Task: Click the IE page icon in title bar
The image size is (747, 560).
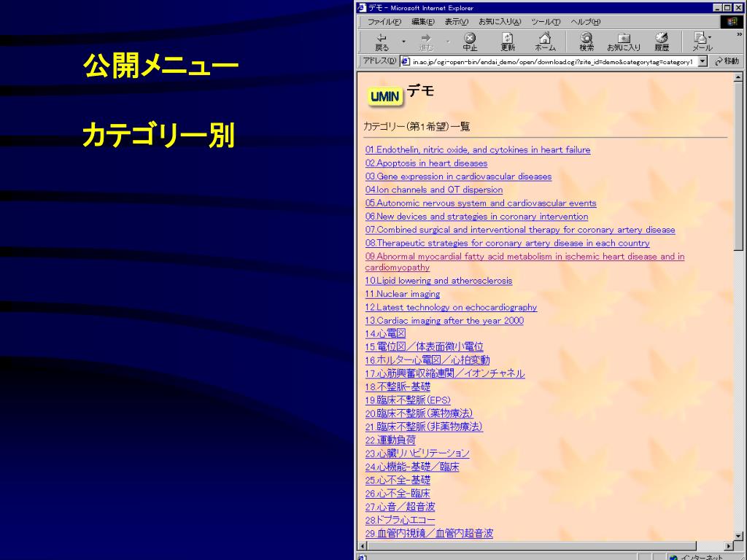Action: coord(362,7)
